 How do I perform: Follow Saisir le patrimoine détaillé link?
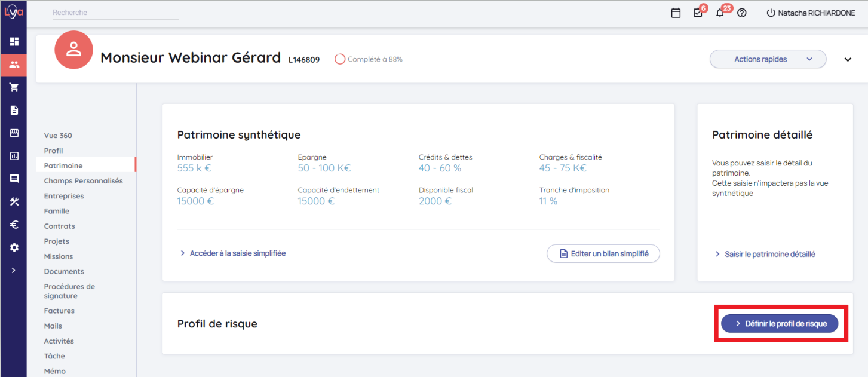point(769,254)
